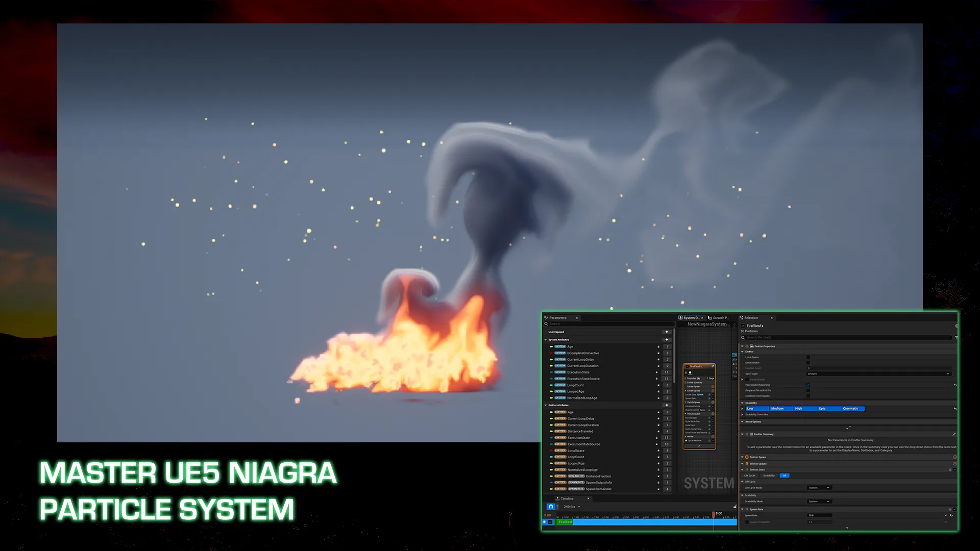Click reset arrow beside Interpolated Spawning

pos(955,385)
